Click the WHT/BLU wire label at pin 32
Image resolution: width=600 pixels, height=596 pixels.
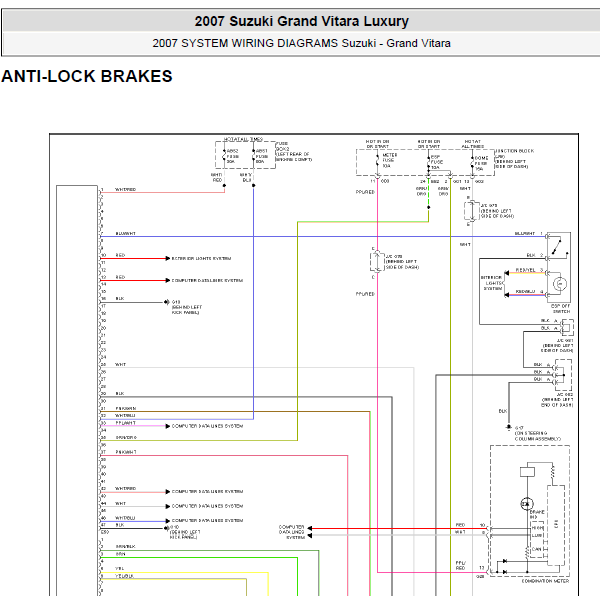click(x=125, y=415)
